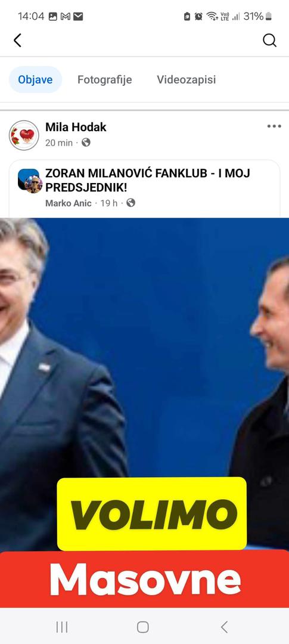
Task: Tap the red Masovne banner
Action: coord(144,579)
